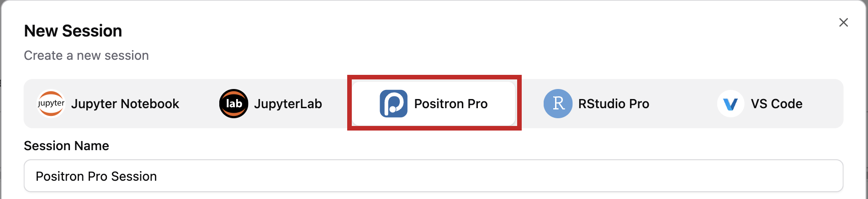Click the 'New Session' dialog heading
The height and width of the screenshot is (199, 868).
tap(73, 31)
